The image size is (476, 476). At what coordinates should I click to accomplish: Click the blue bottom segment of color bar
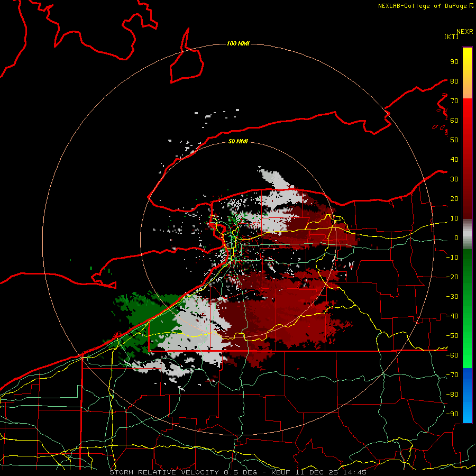[467, 396]
